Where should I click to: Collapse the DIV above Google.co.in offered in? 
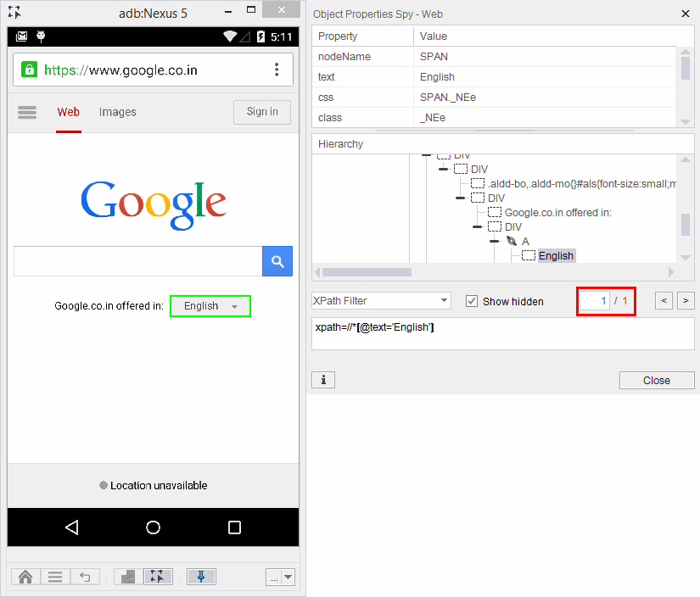(460, 198)
